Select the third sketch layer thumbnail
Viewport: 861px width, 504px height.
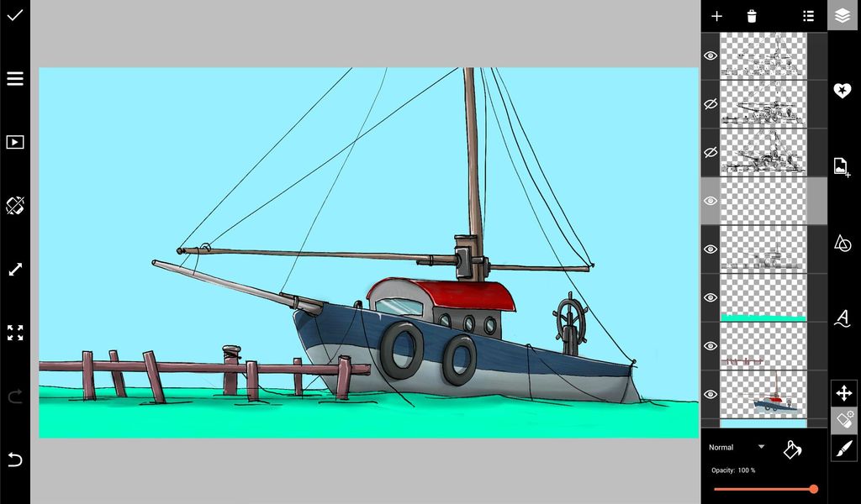(x=763, y=153)
